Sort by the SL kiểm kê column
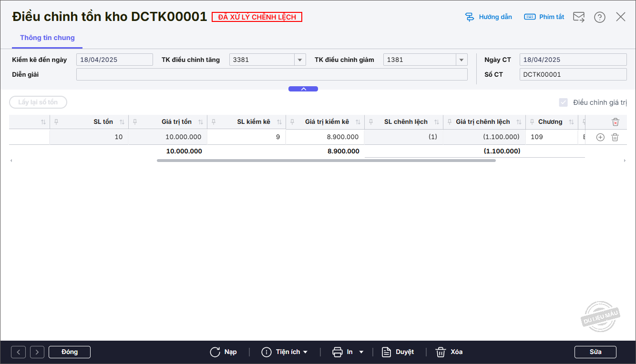This screenshot has height=364, width=636. 279,122
